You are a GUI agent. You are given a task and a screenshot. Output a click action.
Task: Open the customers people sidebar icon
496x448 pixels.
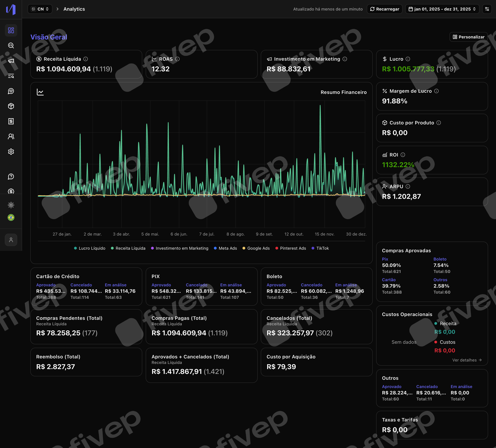pos(11,136)
